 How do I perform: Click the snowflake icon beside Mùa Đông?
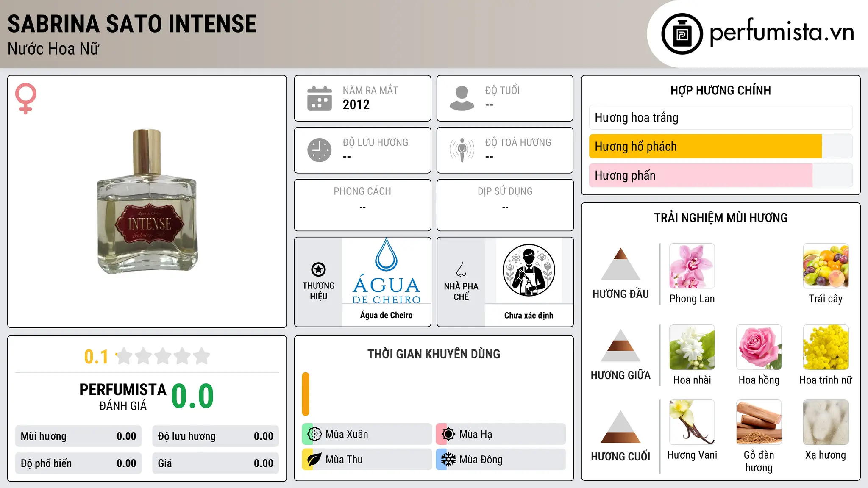pos(448,460)
